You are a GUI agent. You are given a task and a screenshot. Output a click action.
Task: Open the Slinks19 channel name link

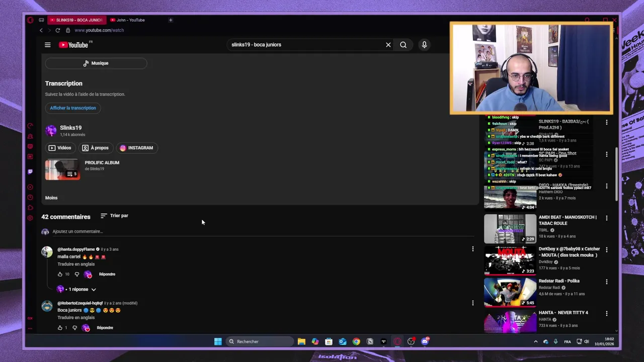click(x=70, y=128)
